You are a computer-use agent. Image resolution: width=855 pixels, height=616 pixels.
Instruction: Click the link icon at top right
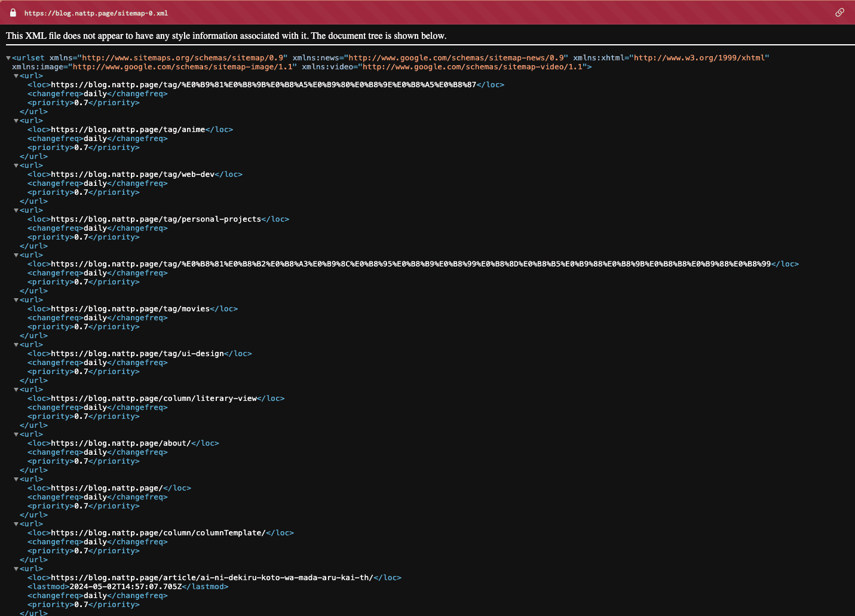click(839, 13)
